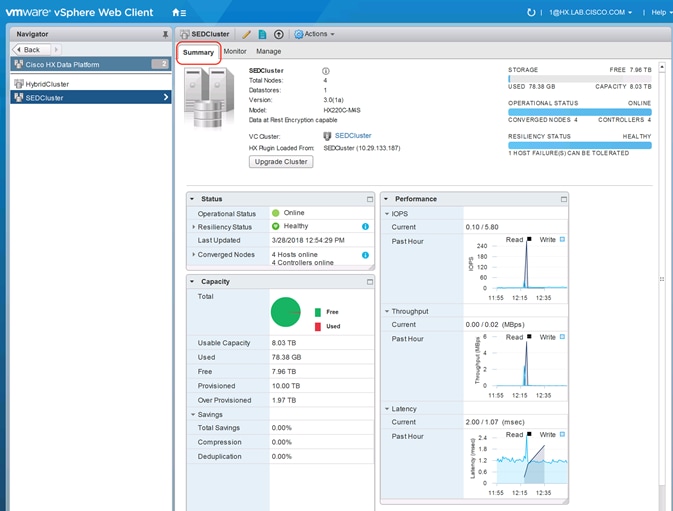Collapse the Latency section
Image resolution: width=673 pixels, height=511 pixels.
pyautogui.click(x=387, y=409)
